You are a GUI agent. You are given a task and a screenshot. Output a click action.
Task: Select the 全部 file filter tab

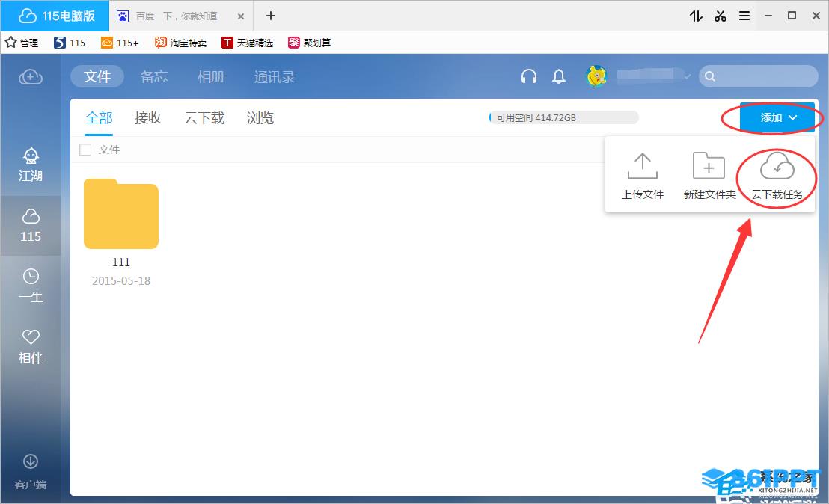[99, 118]
